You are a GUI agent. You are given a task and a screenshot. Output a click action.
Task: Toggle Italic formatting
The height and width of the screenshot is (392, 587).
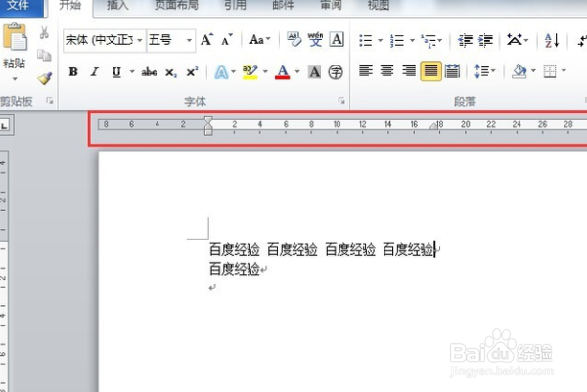point(95,71)
